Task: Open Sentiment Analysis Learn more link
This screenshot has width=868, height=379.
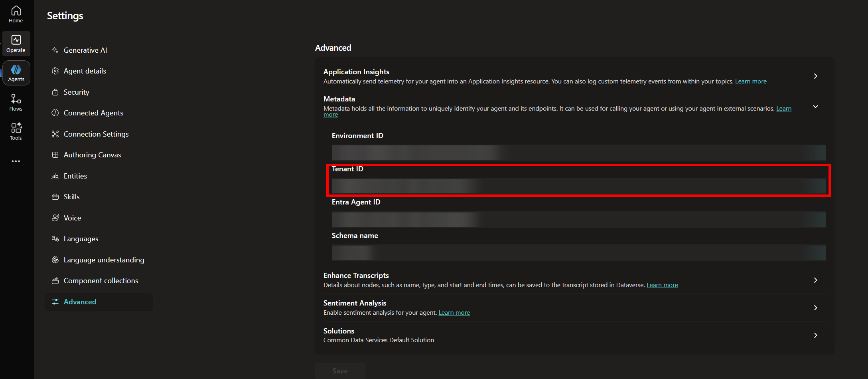Action: [x=454, y=313]
